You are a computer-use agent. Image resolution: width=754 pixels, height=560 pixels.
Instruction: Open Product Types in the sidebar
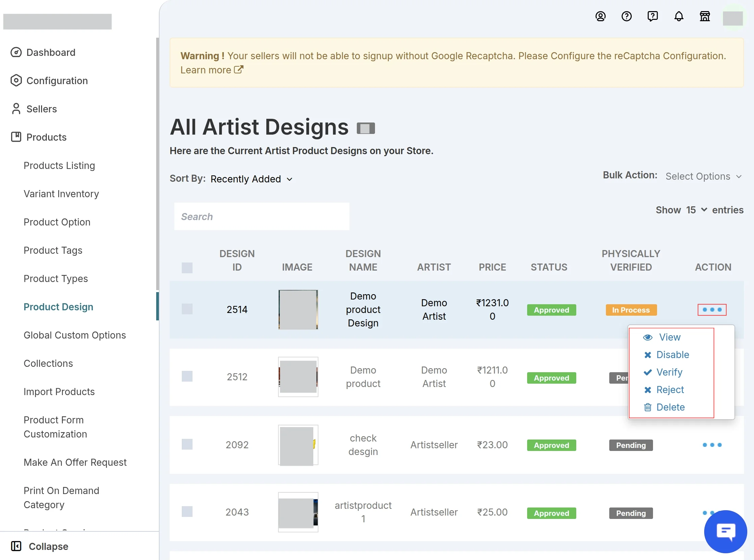56,279
